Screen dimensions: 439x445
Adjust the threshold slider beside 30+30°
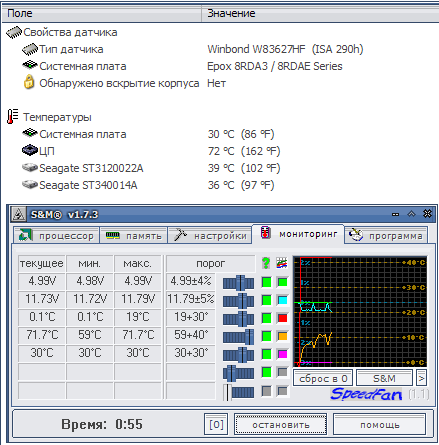coord(238,355)
